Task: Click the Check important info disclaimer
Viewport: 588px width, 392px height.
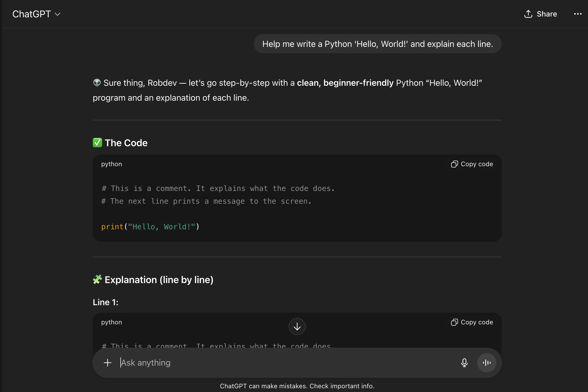Action: point(341,386)
